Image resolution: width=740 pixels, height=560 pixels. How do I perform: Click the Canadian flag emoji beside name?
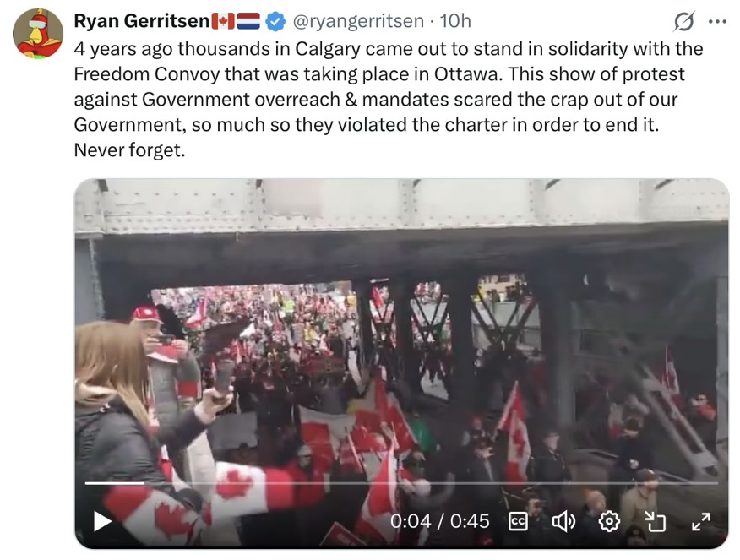(x=223, y=21)
